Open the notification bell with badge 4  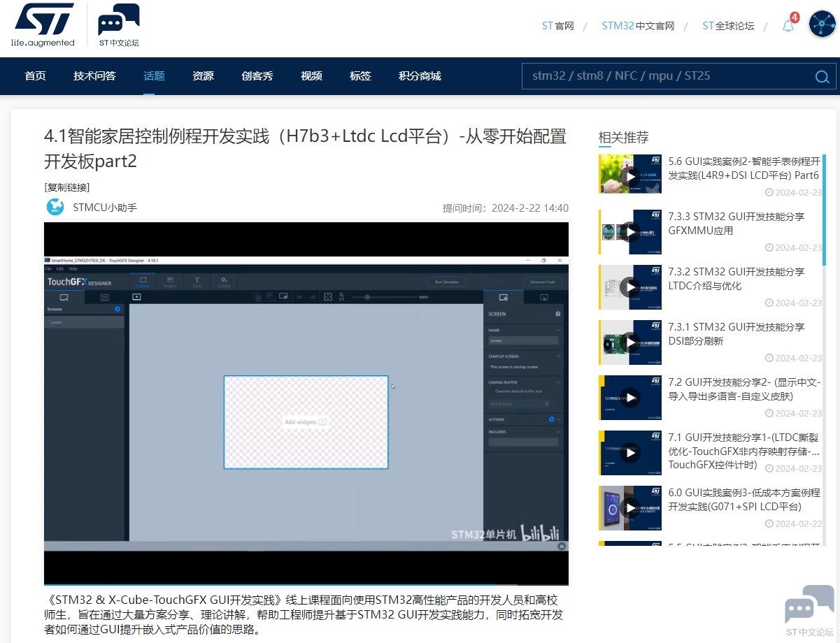[789, 25]
